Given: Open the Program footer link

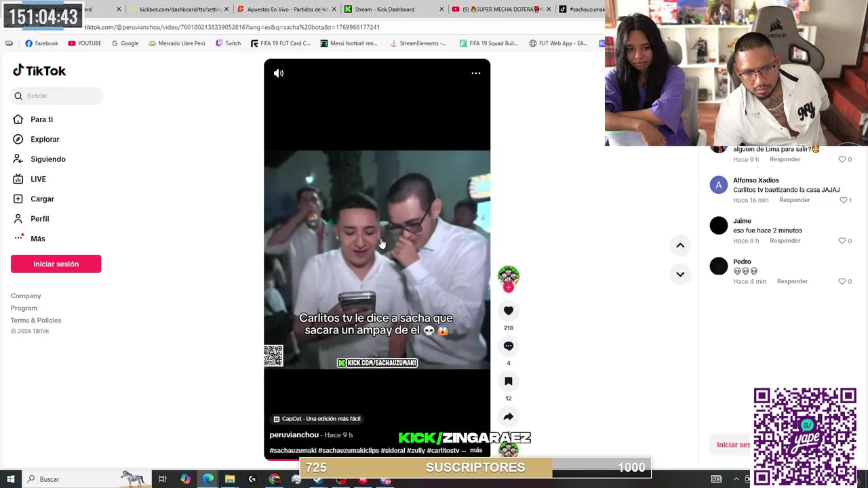Looking at the screenshot, I should point(24,308).
